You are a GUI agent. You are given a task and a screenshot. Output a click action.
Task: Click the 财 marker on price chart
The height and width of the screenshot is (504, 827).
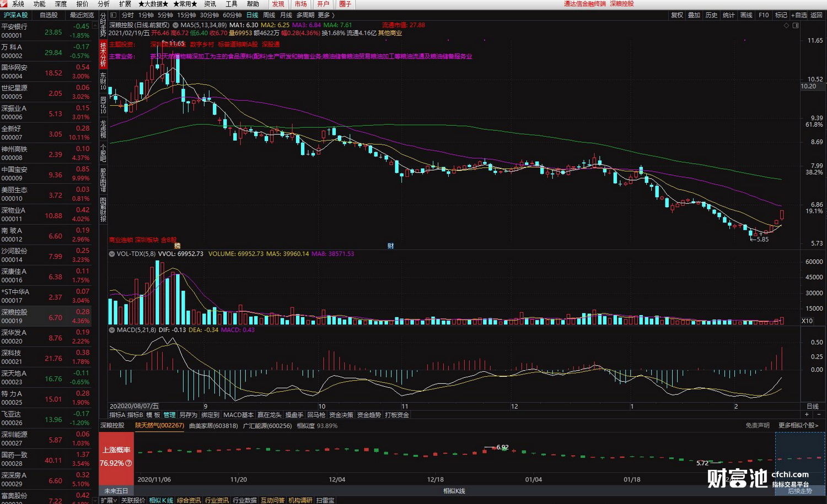390,246
